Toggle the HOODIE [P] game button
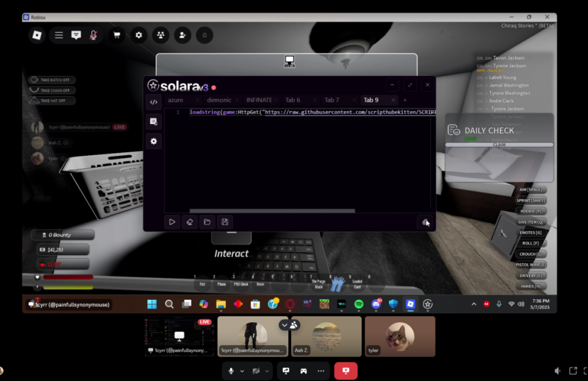Viewport: 588px width, 381px height. click(530, 211)
